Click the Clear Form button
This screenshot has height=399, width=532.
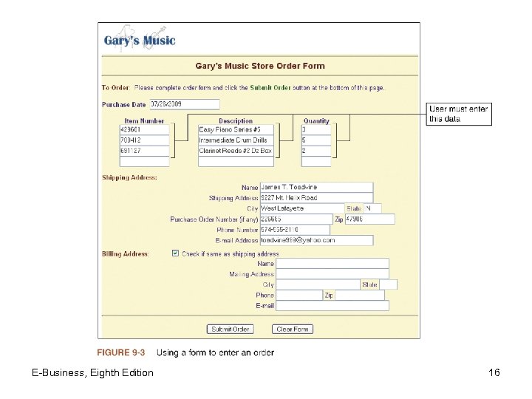[293, 329]
